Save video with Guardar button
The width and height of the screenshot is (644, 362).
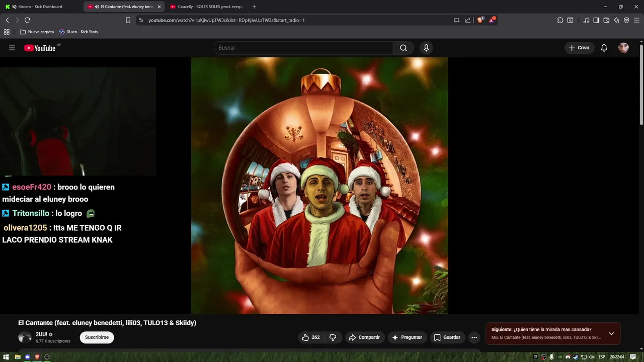pos(447,337)
